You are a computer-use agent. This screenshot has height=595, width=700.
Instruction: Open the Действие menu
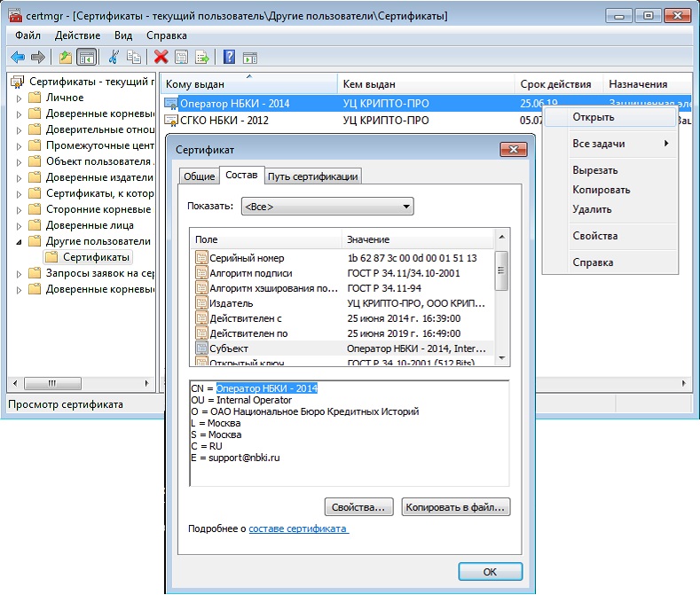[x=77, y=35]
